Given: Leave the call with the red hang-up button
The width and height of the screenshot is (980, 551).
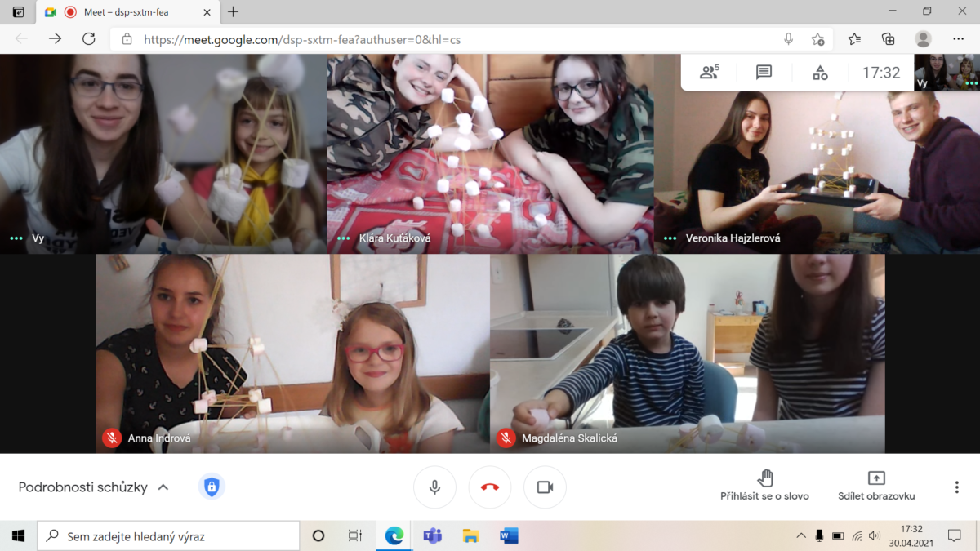Looking at the screenshot, I should pyautogui.click(x=490, y=487).
